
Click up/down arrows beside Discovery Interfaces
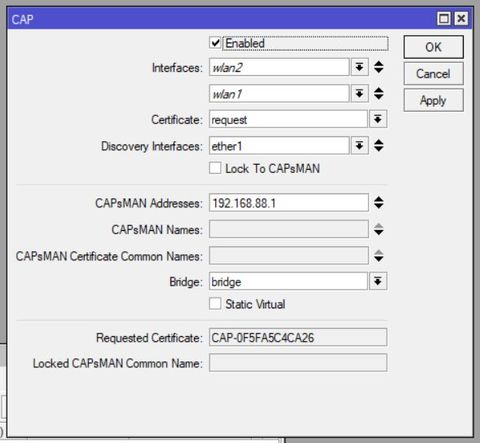pyautogui.click(x=379, y=145)
